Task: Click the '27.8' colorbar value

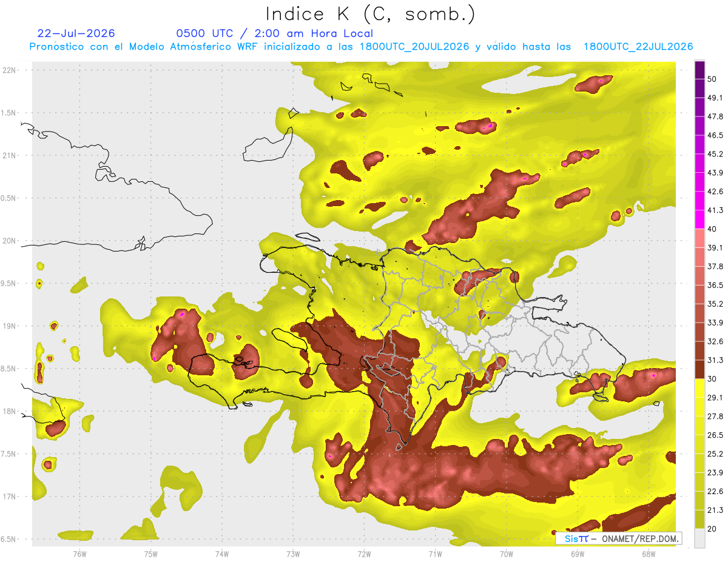Action: click(x=715, y=416)
